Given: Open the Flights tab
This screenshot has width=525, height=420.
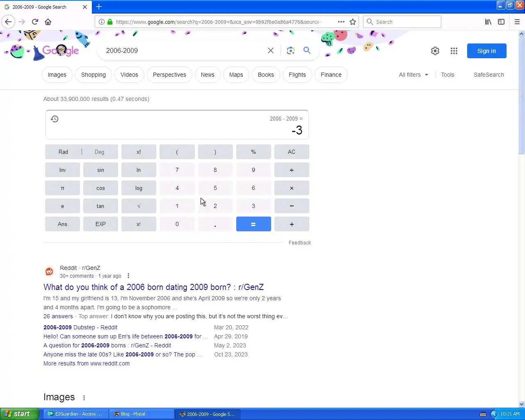Looking at the screenshot, I should pos(297,75).
